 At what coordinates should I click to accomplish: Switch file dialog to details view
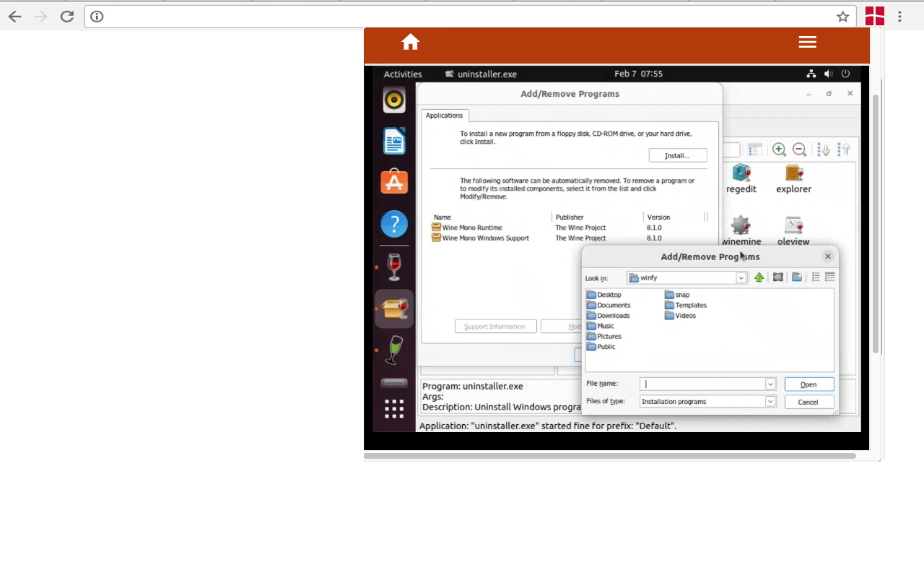coord(830,277)
